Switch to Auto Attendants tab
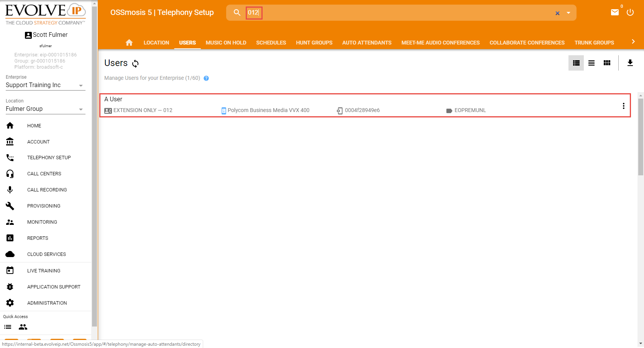This screenshot has width=644, height=348. [366, 43]
